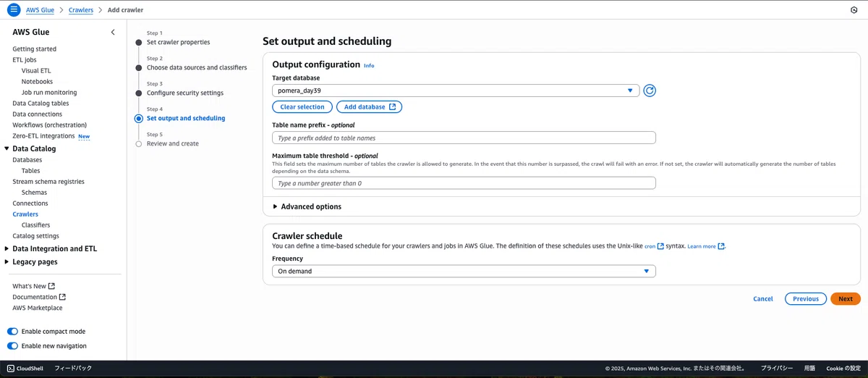
Task: Click Clear selection button
Action: tap(302, 106)
